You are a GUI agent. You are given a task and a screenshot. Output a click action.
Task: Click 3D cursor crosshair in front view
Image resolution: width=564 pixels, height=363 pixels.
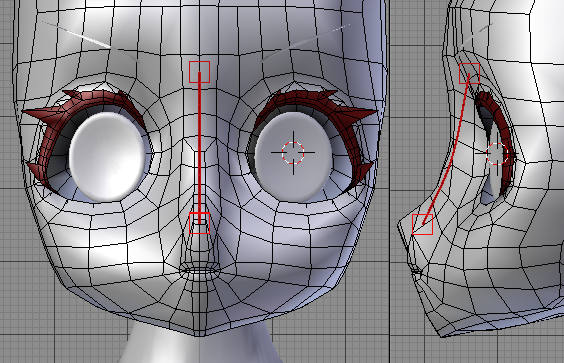(293, 153)
